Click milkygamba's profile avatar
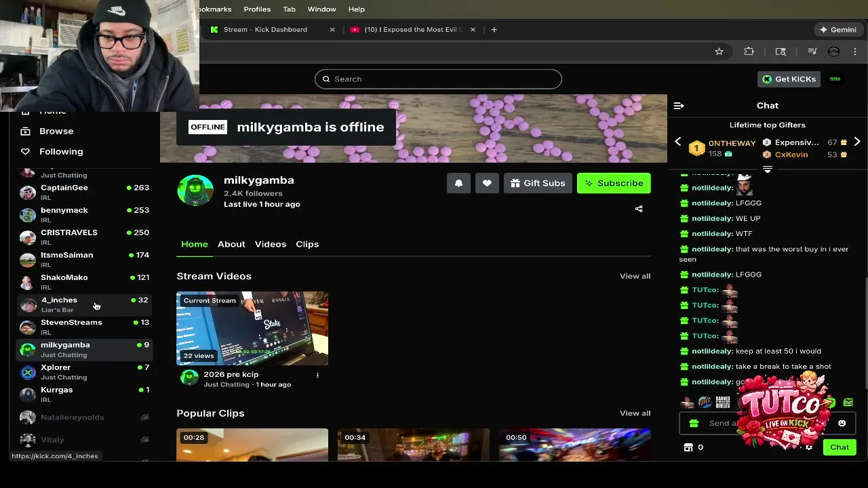Image resolution: width=868 pixels, height=488 pixels. [195, 191]
